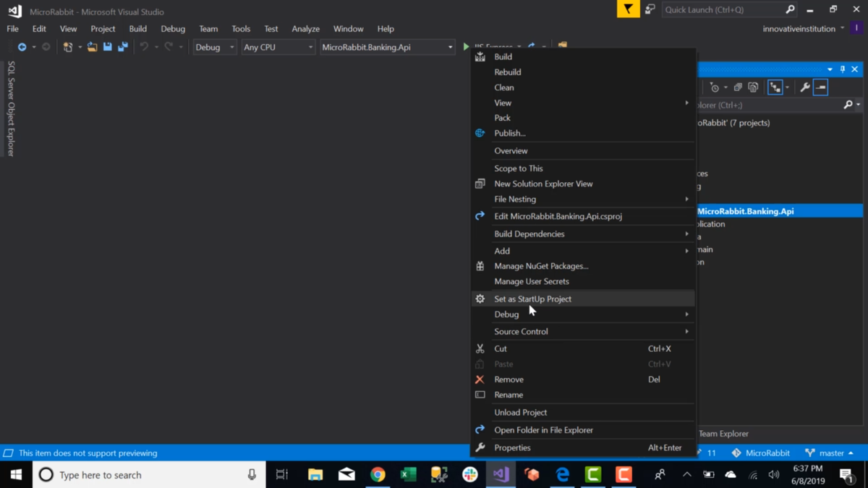Click the Navigate Backward arrow icon

(22, 47)
